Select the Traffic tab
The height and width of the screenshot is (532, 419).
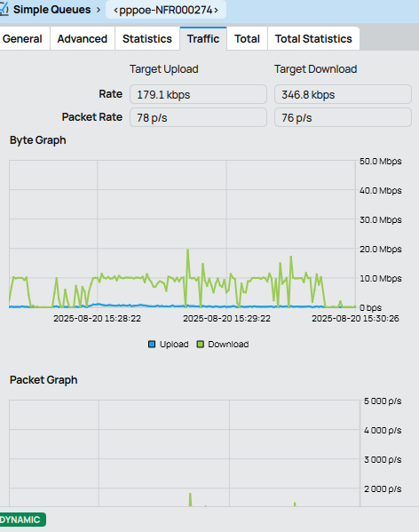click(203, 39)
